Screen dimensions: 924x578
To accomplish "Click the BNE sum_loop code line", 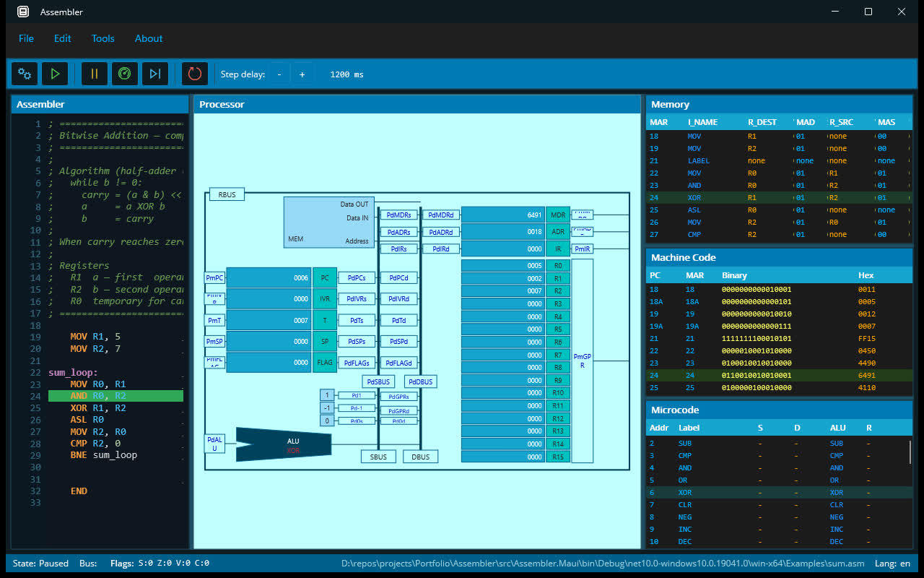I will tap(103, 455).
